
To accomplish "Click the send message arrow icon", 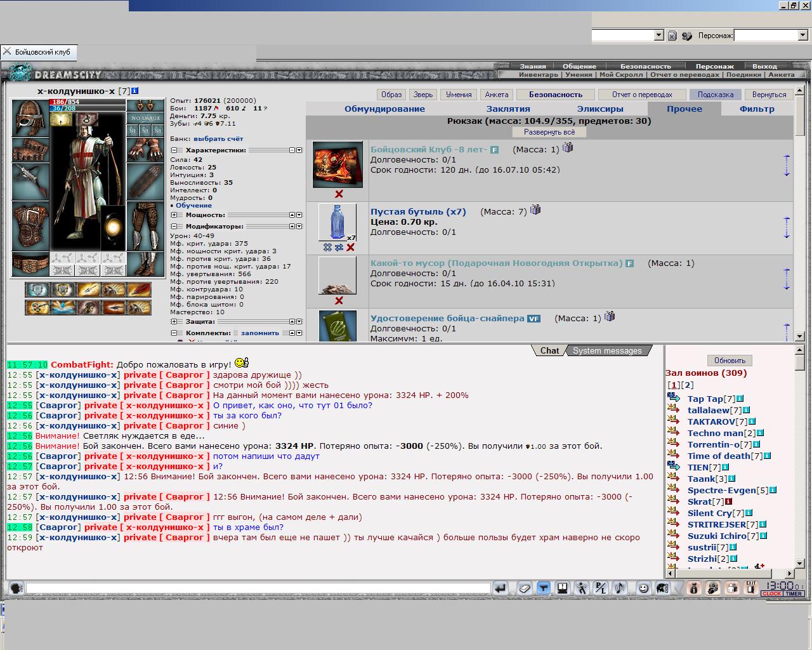I will pos(501,588).
